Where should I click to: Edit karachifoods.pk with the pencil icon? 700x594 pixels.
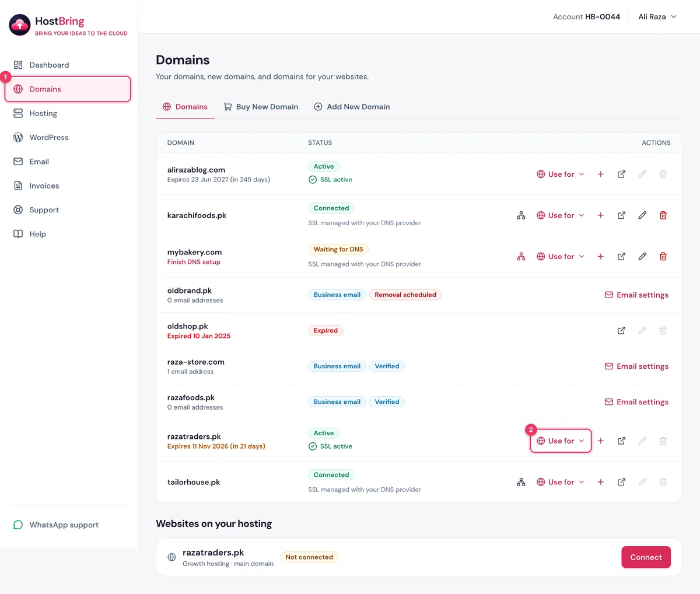(642, 215)
